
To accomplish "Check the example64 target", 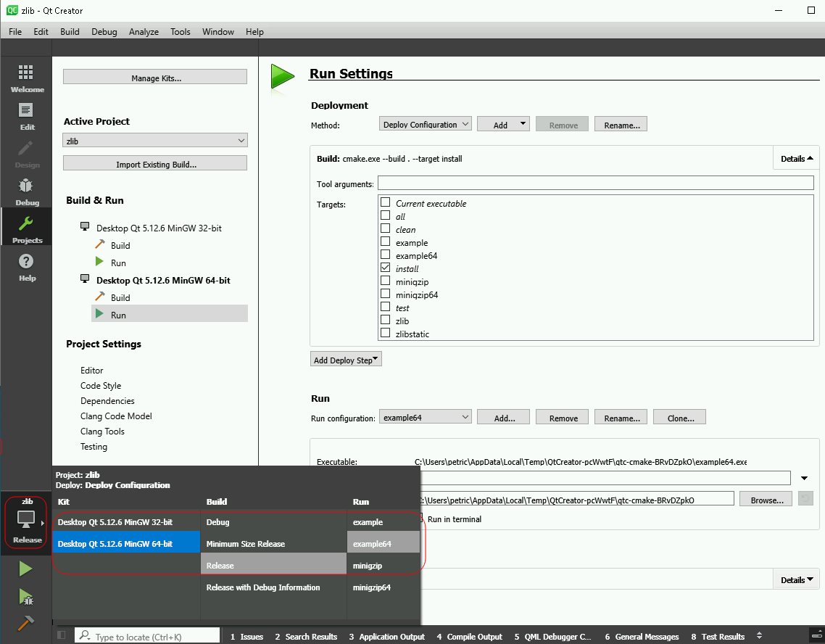I will (385, 255).
